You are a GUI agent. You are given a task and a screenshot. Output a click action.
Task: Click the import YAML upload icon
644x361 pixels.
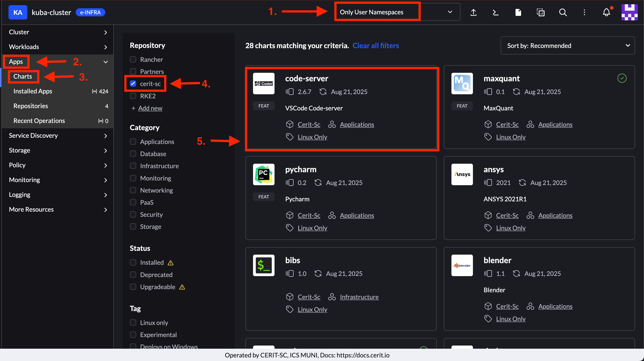(x=473, y=12)
